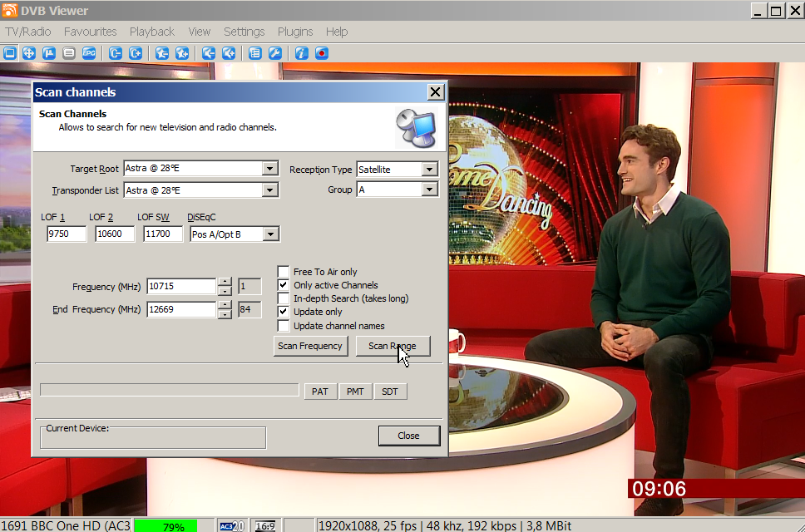Open the wrench settings toolbar icon

(274, 53)
